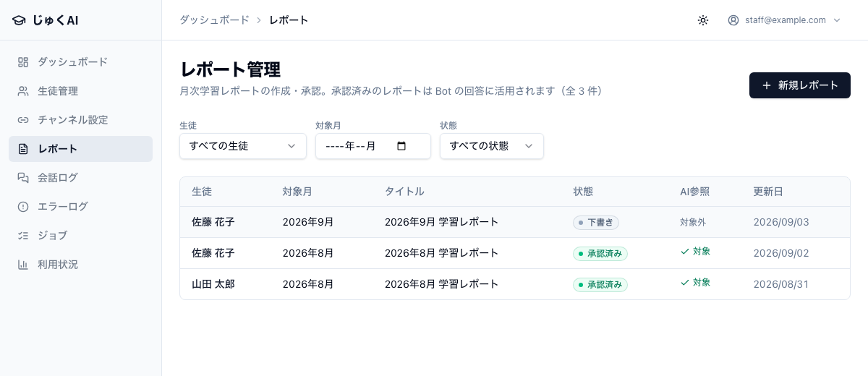868x376 pixels.
Task: Open calendar picker icon in 対象月 field
Action: pos(402,146)
